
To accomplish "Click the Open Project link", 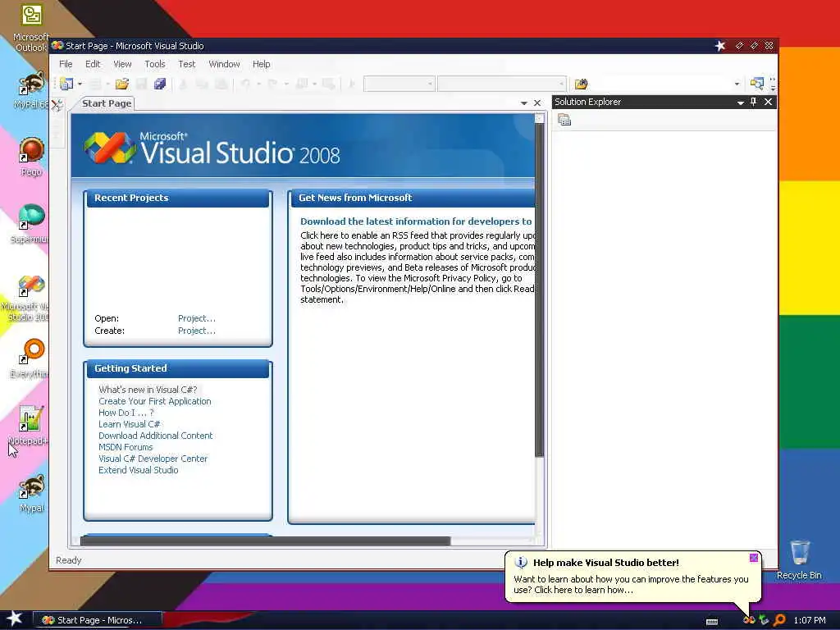I will click(197, 318).
